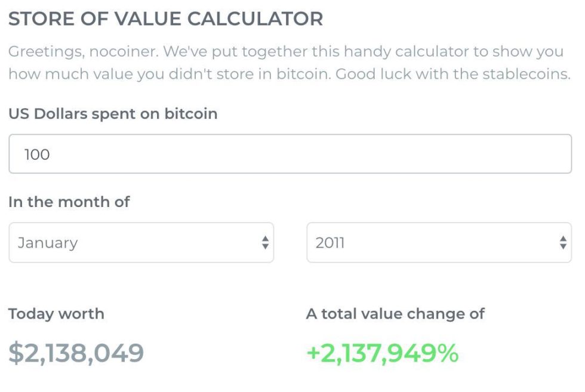Open the 2011 year dropdown
585x392 pixels.
439,243
